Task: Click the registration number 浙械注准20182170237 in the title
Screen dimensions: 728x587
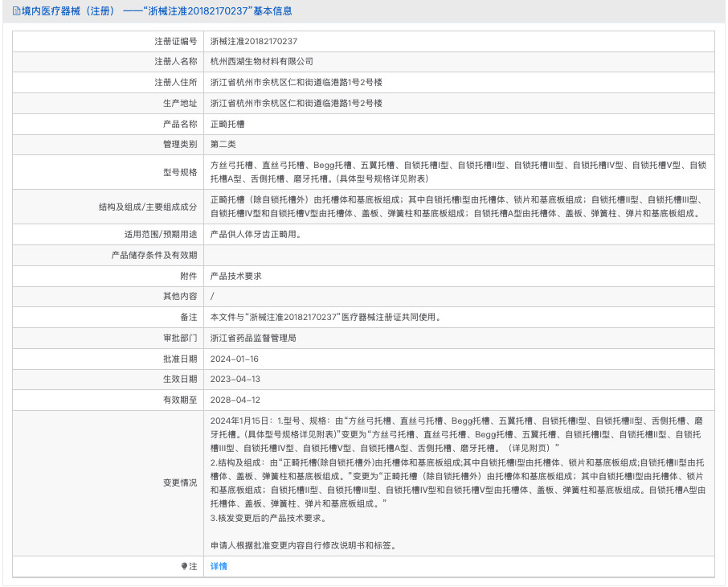Action: [199, 11]
